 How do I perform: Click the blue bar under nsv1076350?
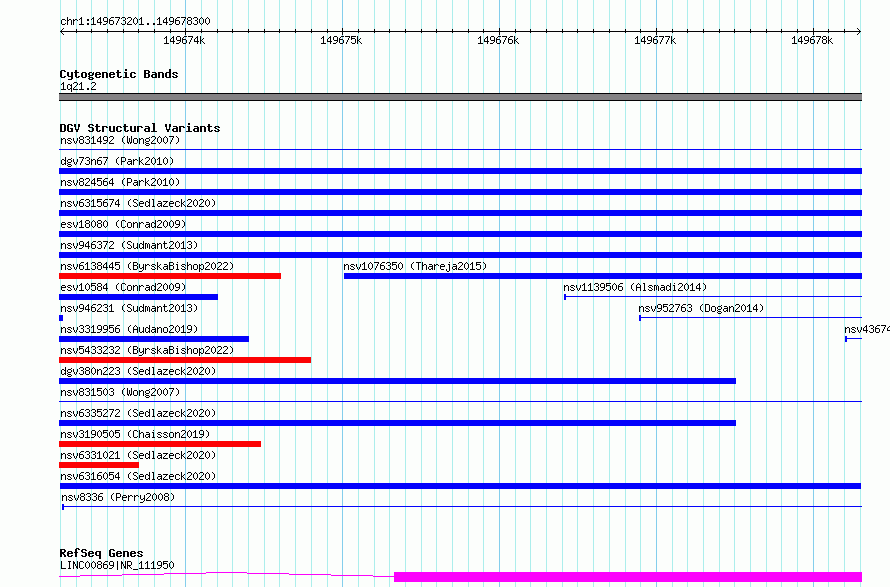[603, 276]
